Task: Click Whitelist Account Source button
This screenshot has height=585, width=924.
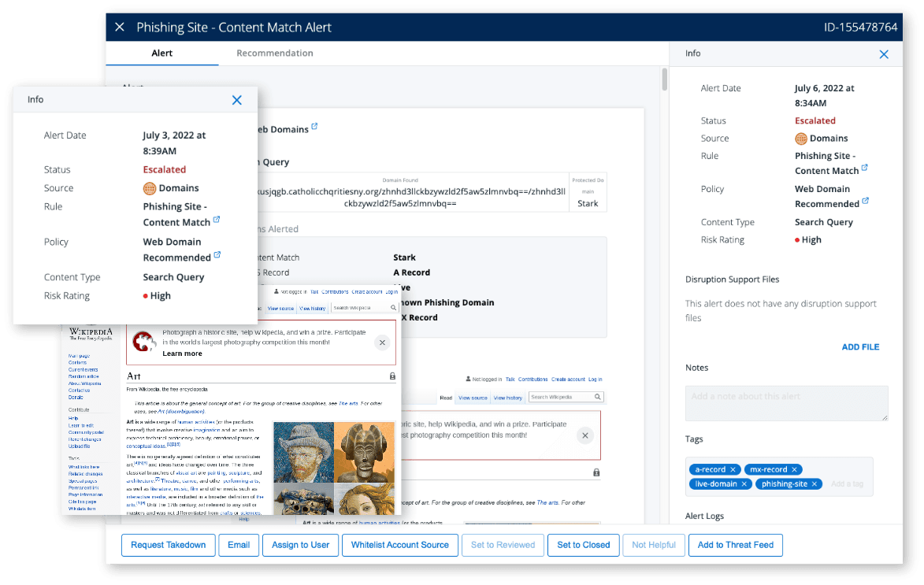Action: click(x=400, y=545)
